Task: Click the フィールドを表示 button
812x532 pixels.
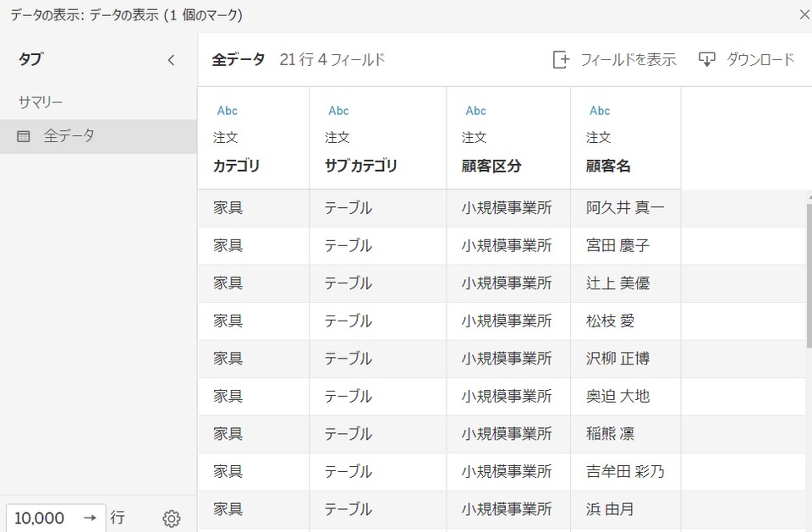Action: pyautogui.click(x=614, y=59)
